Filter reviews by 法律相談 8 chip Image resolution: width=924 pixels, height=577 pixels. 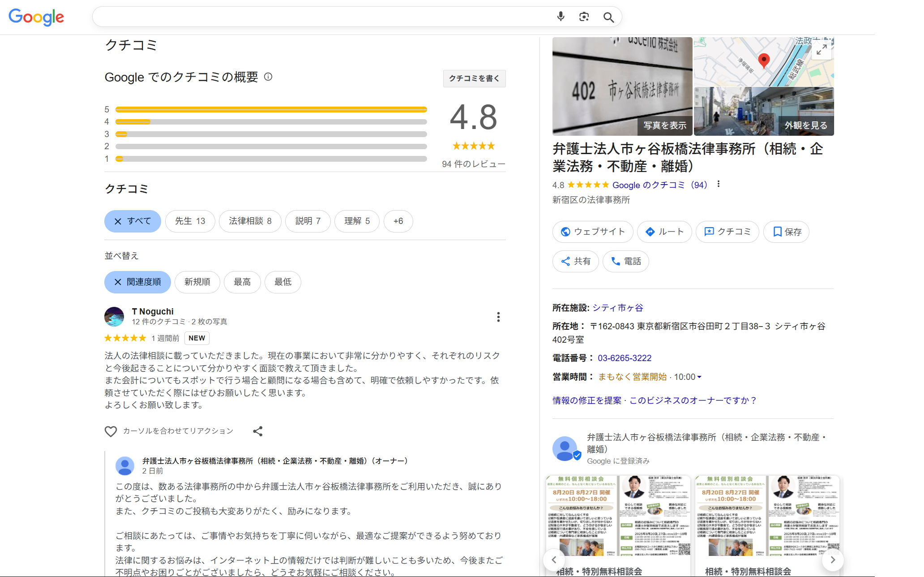pos(250,221)
